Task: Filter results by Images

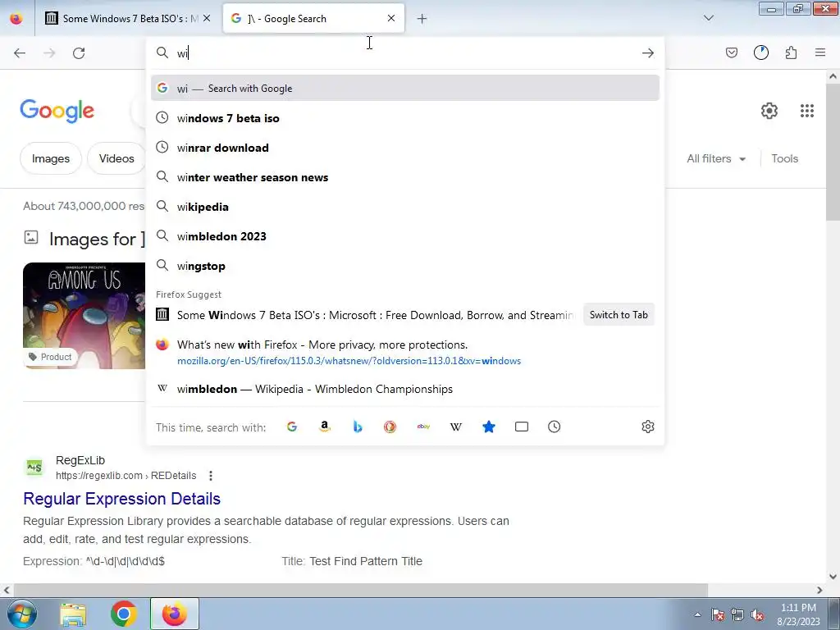Action: click(x=50, y=158)
